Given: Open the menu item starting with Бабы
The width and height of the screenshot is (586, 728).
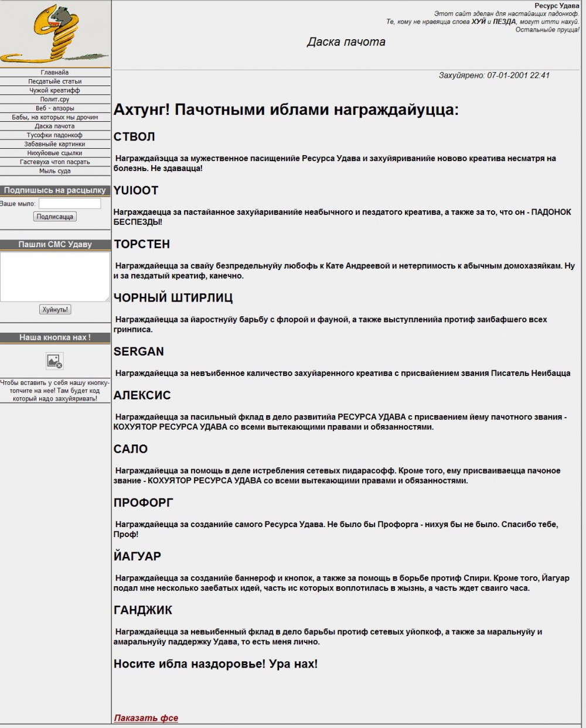Looking at the screenshot, I should click(x=54, y=117).
